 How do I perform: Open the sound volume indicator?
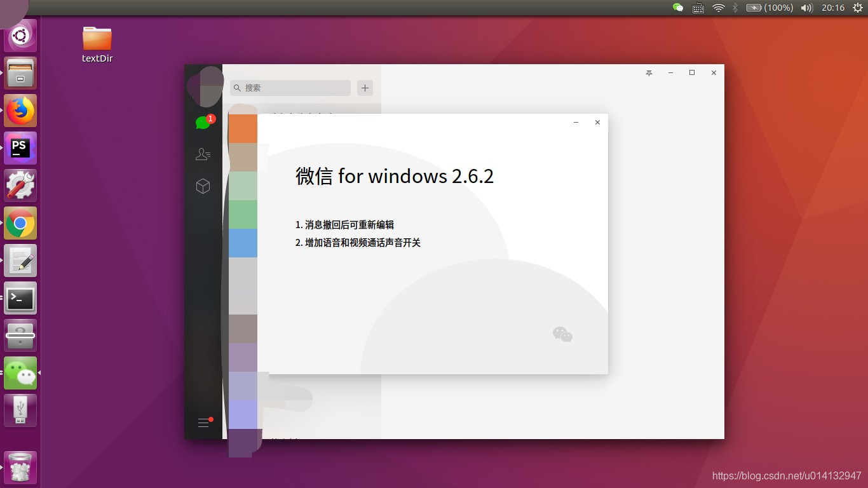807,8
